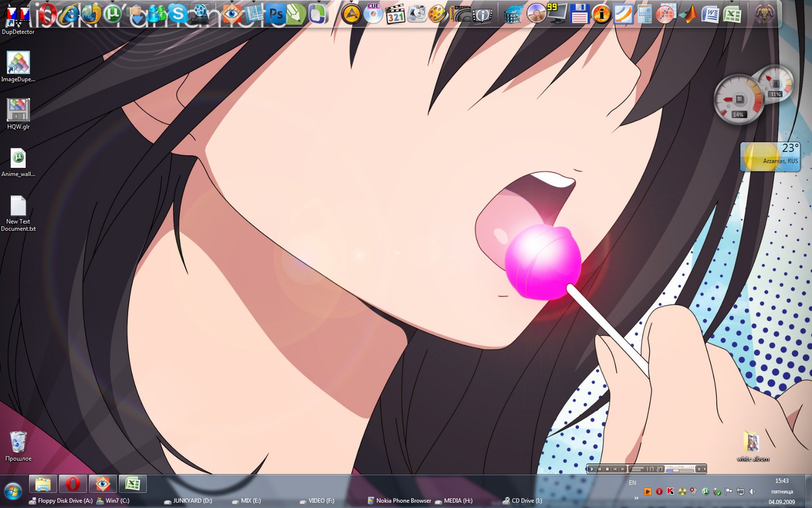
Task: Open the calculator dock icon
Action: [644, 14]
